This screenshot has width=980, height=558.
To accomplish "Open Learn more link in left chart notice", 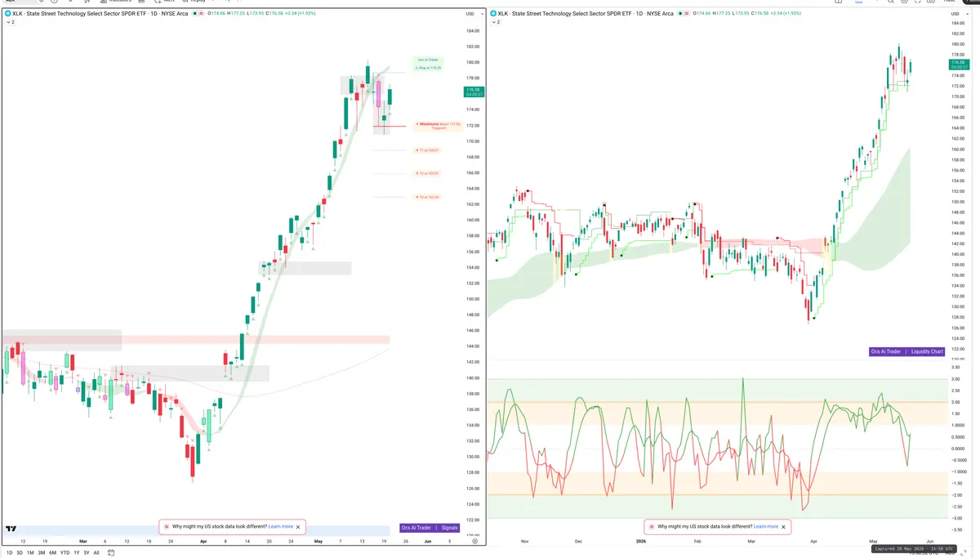I will (280, 527).
